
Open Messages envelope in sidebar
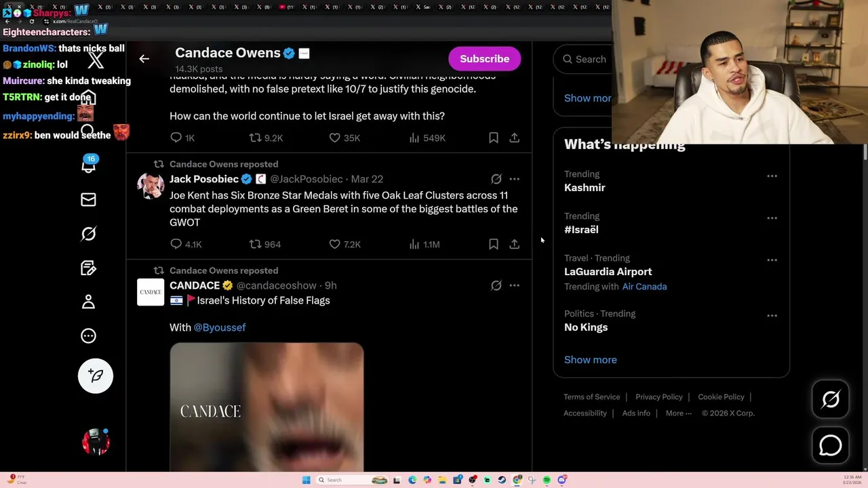point(88,199)
